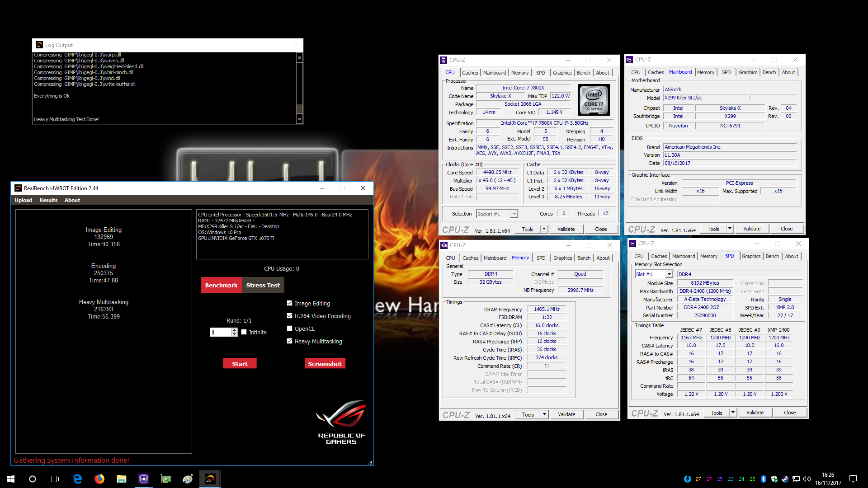868x488 pixels.
Task: Click the yellow 27 temperature tray reading
Action: (x=698, y=479)
